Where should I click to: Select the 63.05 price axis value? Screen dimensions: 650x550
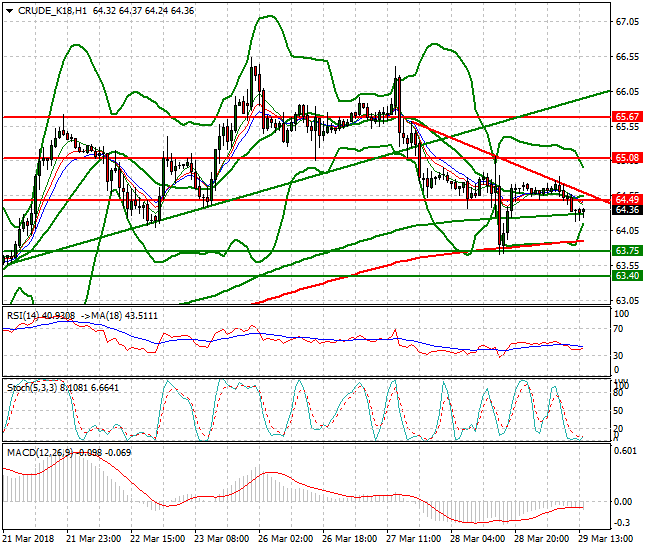[627, 300]
